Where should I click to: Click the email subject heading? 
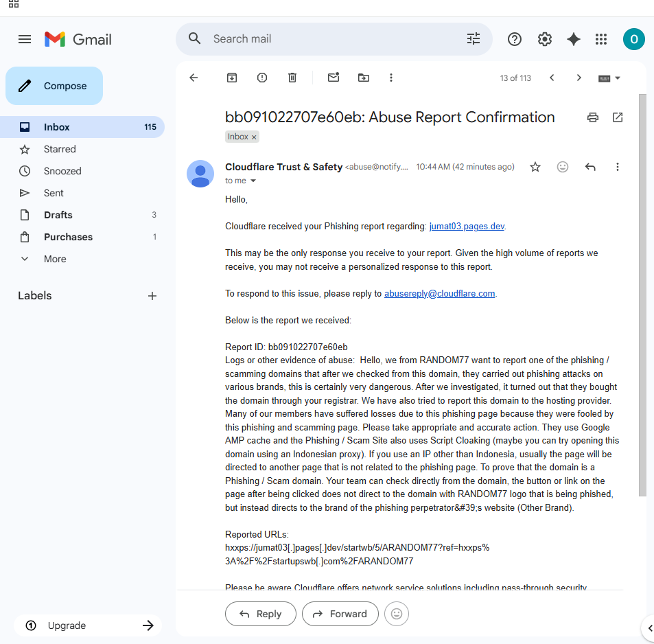click(x=390, y=117)
